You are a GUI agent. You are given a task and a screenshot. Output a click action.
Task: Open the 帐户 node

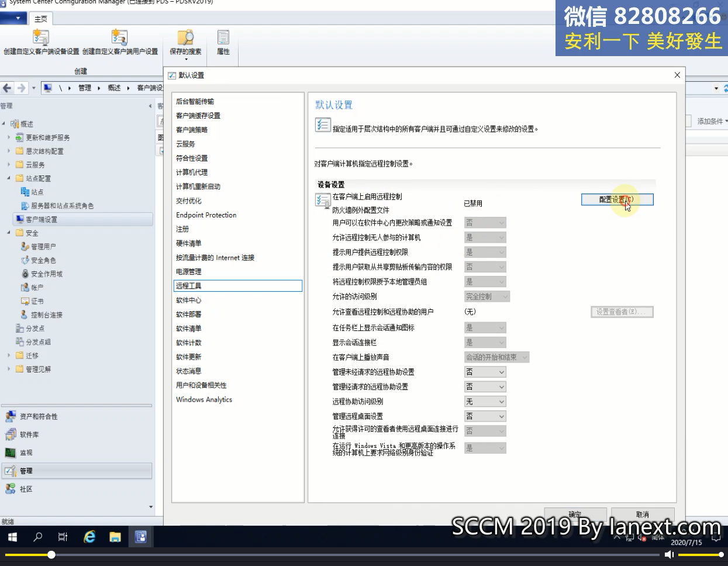(37, 288)
